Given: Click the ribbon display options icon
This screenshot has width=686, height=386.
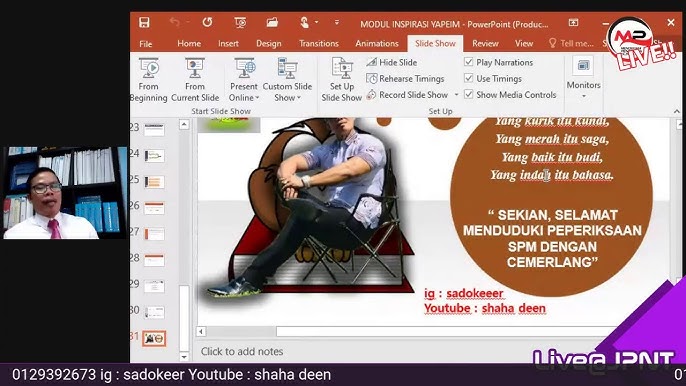Looking at the screenshot, I should 573,23.
